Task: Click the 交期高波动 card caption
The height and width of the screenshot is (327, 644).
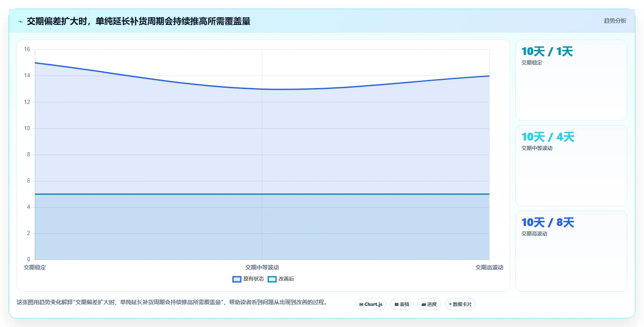Action: point(534,234)
